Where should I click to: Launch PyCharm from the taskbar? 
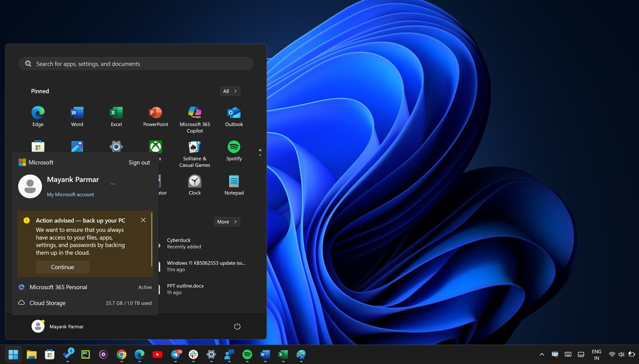click(86, 355)
